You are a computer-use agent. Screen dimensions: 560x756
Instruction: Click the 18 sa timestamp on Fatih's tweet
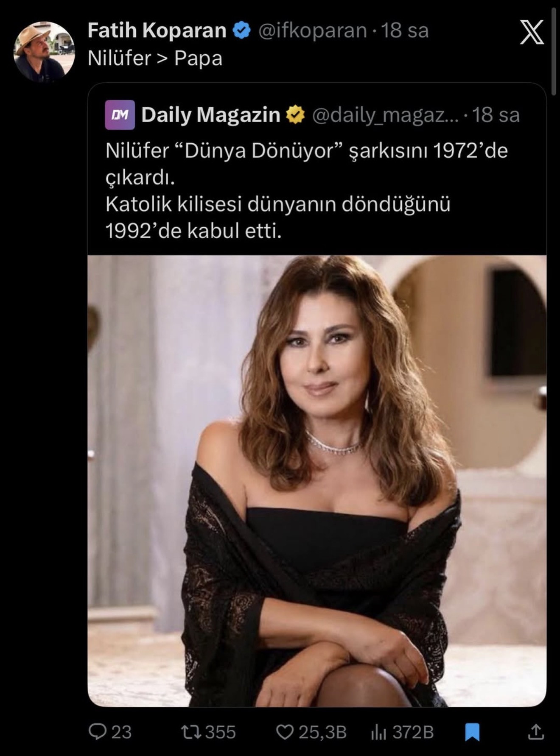[405, 31]
